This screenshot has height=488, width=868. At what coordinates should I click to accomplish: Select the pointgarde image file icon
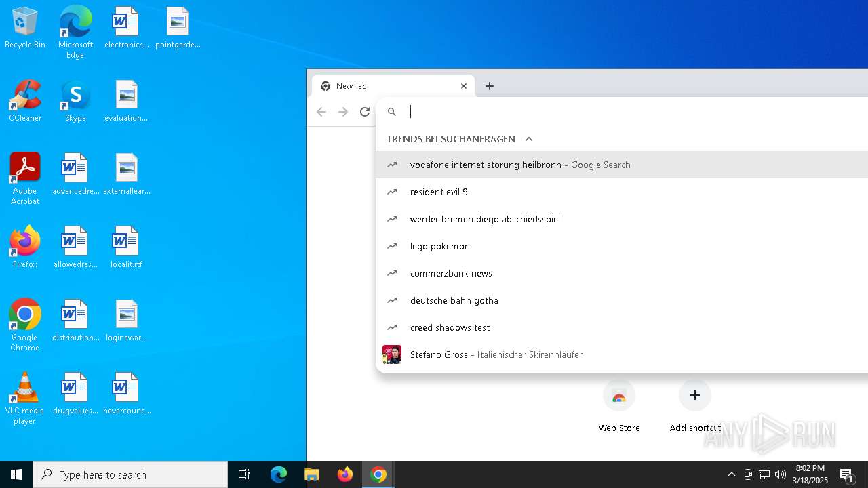pos(178,28)
